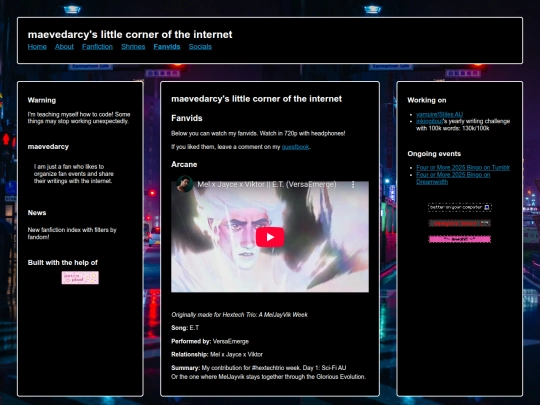Click the site title in the top header
540x405 pixels.
[x=130, y=34]
